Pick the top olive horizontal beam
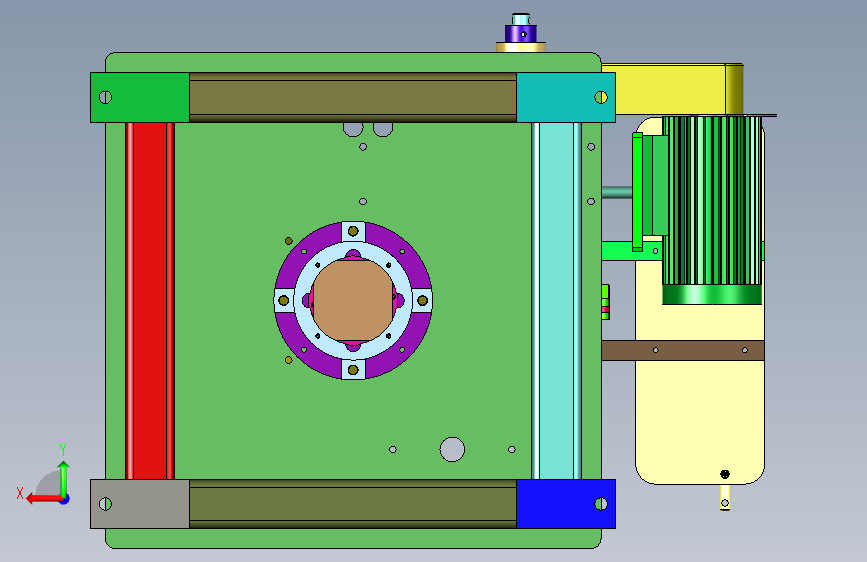 point(353,97)
